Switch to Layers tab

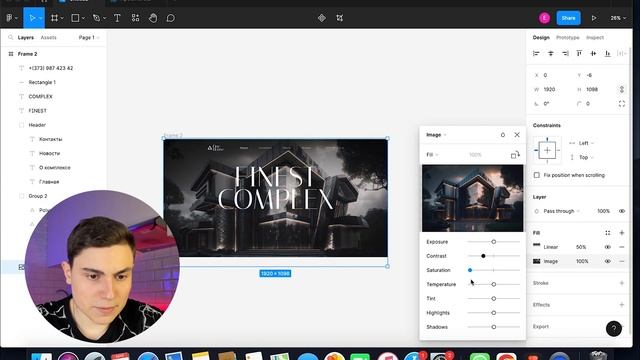(x=26, y=37)
